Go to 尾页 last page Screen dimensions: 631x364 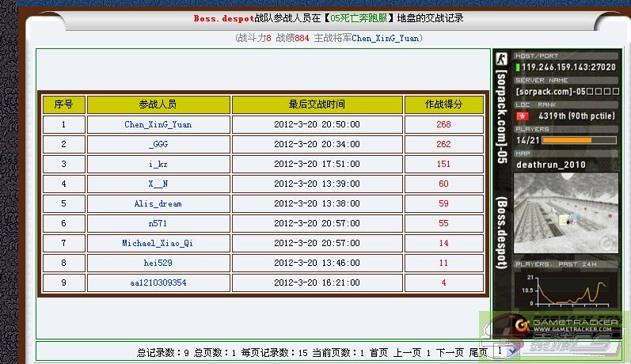click(x=478, y=352)
